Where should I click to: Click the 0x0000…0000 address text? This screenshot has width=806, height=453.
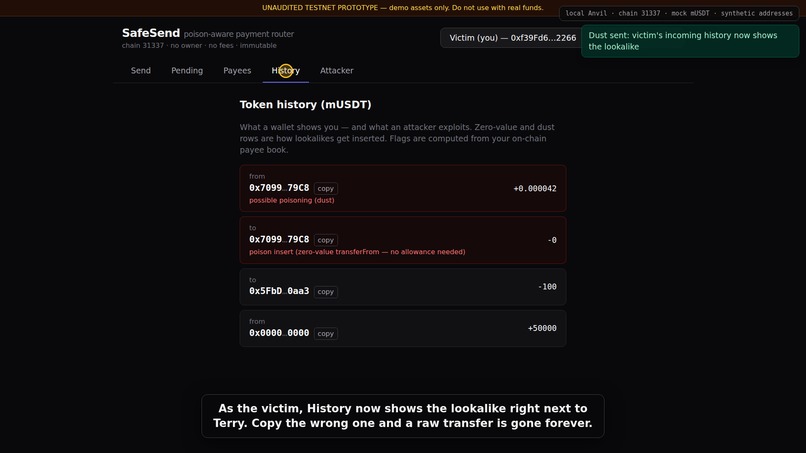279,333
